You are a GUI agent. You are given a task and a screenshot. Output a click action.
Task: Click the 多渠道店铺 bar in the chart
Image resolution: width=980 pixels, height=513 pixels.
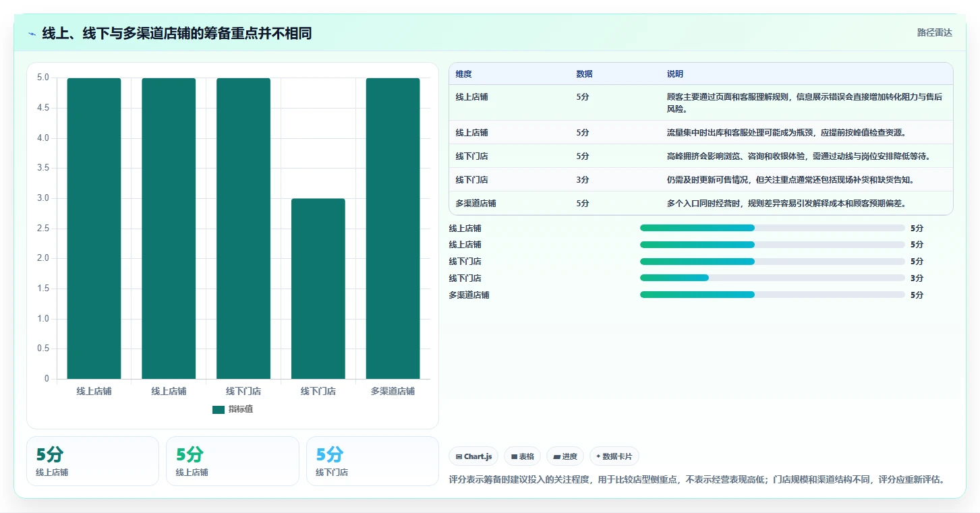[x=393, y=229]
